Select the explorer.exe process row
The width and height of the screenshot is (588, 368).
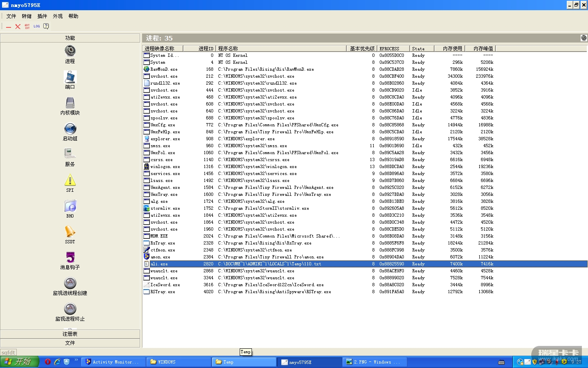365,139
